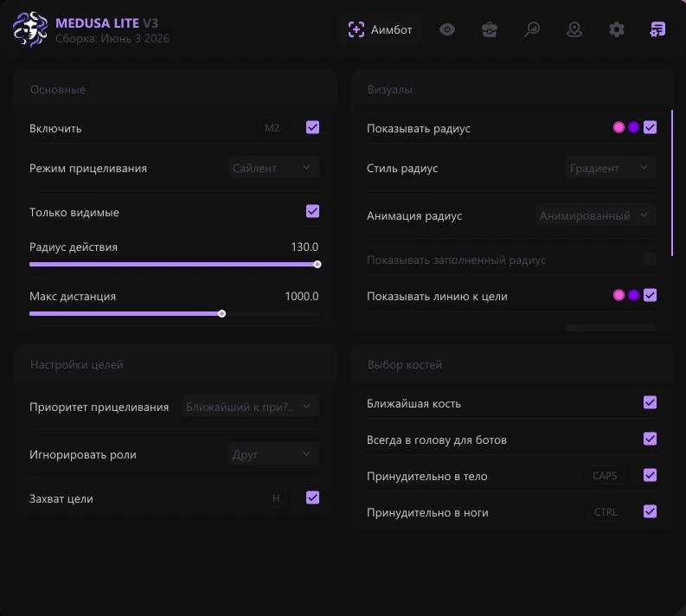Open the briefcase icon tab
Image resolution: width=686 pixels, height=616 pixels.
tap(489, 29)
